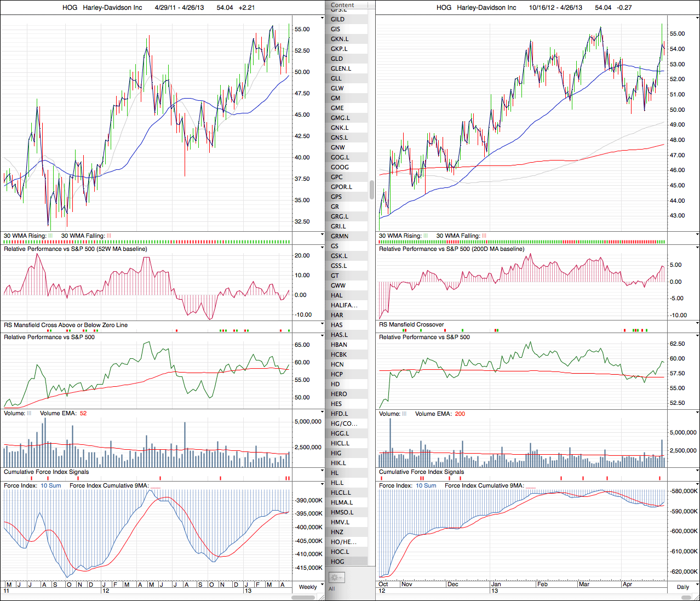Select GOOG in the ticker list
This screenshot has height=601, width=700.
[x=340, y=167]
